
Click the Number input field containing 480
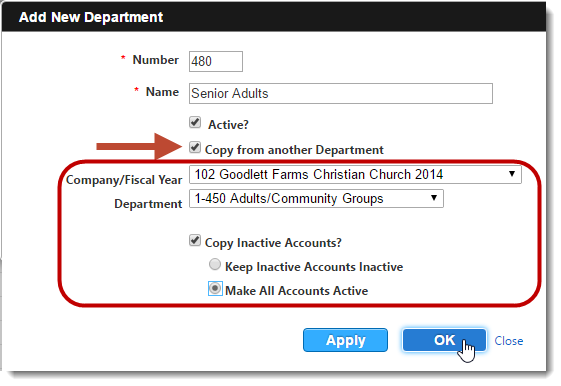pyautogui.click(x=216, y=62)
